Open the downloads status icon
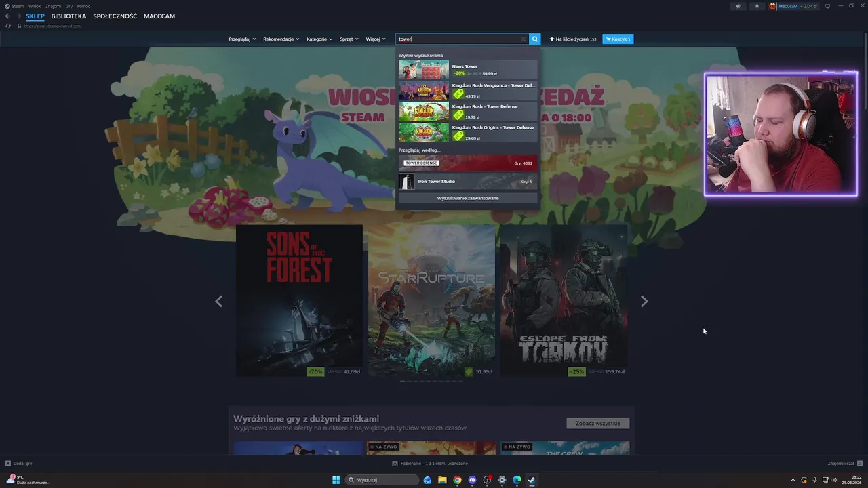 point(395,464)
